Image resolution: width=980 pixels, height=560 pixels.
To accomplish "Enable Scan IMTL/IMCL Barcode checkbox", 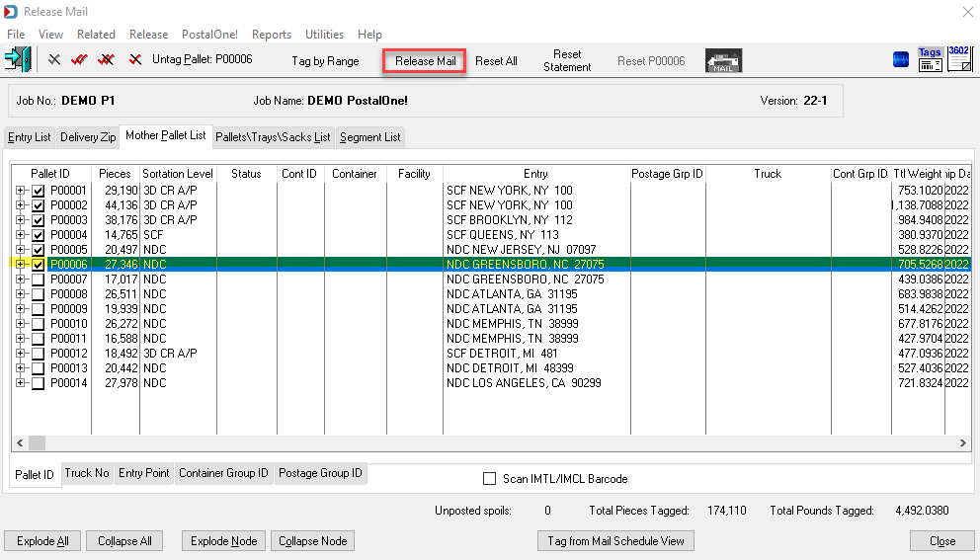I will [x=489, y=479].
